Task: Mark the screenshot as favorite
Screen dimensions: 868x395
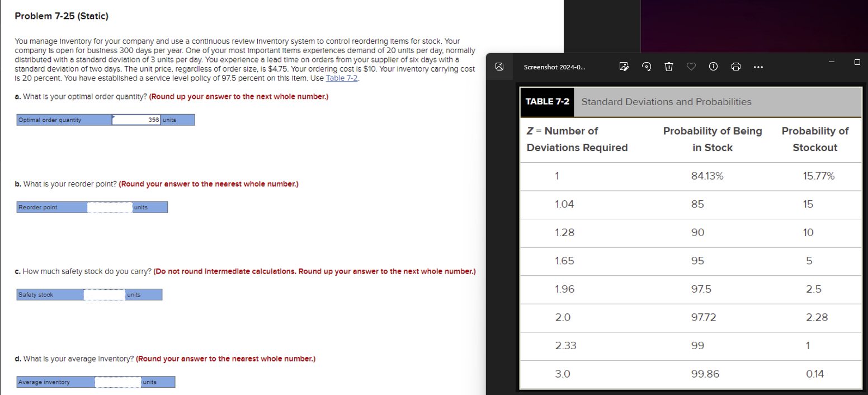Action: [x=691, y=67]
